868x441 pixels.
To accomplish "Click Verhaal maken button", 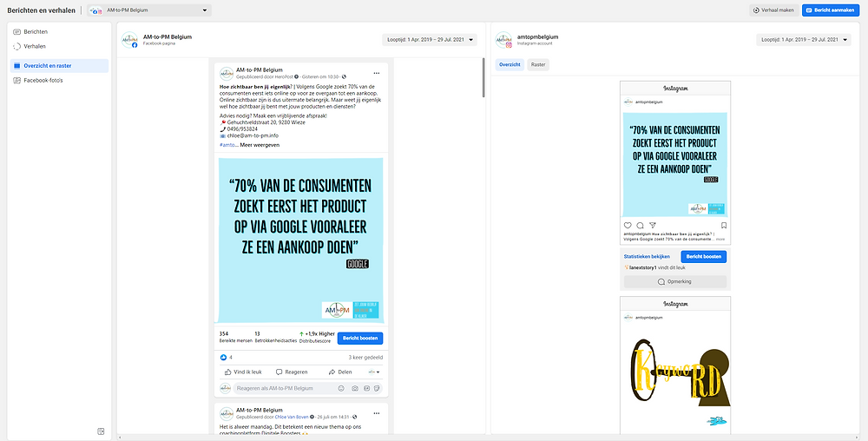I will click(774, 10).
